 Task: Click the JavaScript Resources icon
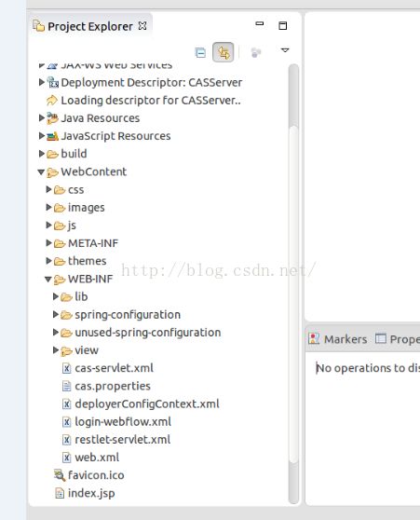point(52,136)
